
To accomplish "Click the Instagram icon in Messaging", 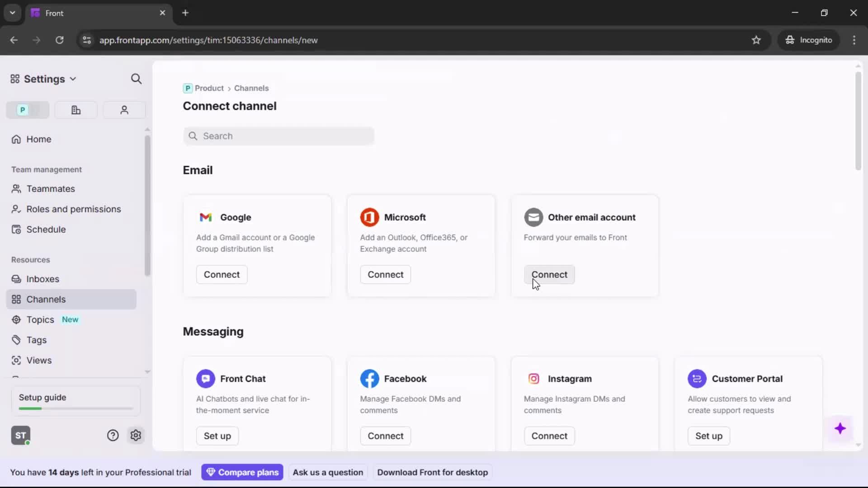I will coord(534,379).
